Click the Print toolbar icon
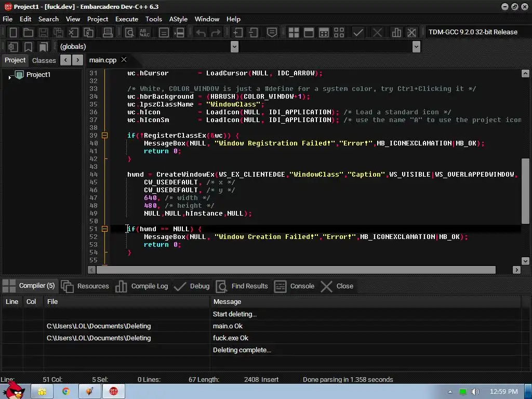 point(108,32)
